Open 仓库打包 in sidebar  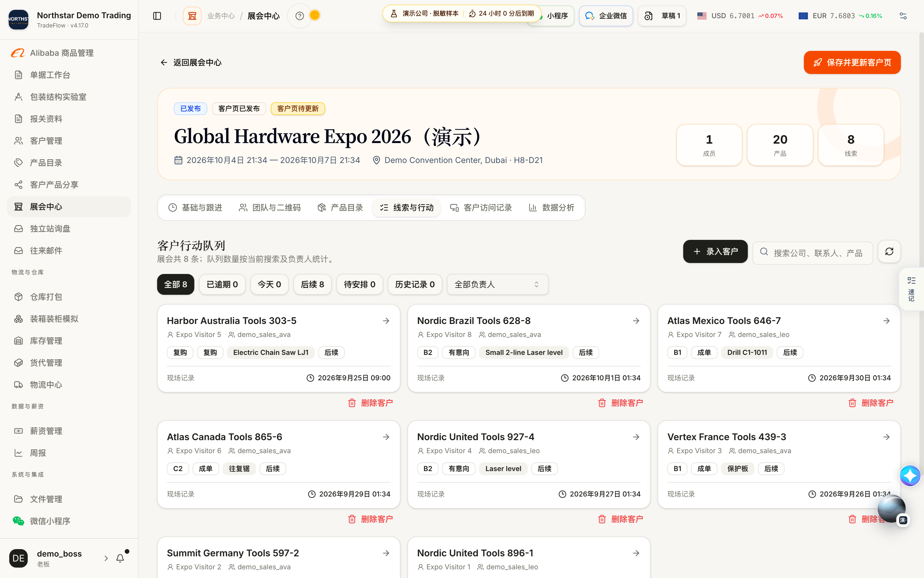point(69,297)
